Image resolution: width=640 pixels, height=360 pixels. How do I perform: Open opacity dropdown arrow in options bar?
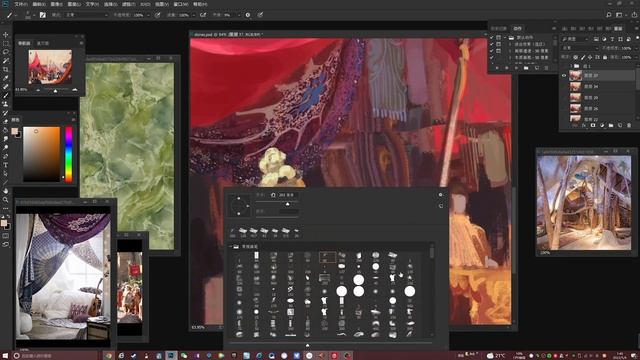(x=148, y=15)
